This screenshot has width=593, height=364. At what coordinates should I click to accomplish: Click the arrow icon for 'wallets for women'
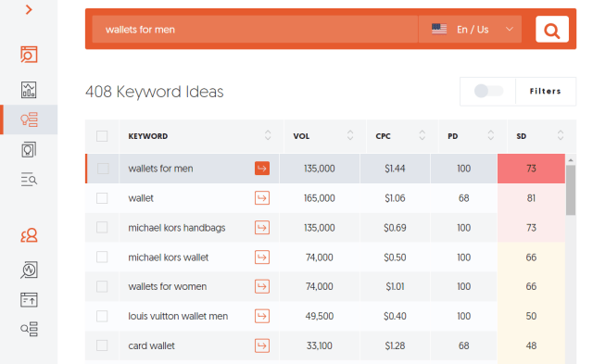(262, 286)
